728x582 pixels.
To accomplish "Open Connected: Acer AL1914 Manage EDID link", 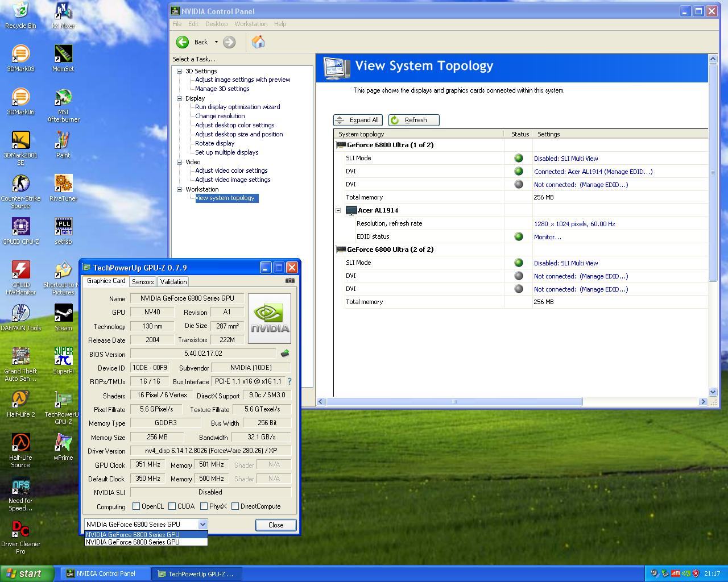I will click(593, 172).
